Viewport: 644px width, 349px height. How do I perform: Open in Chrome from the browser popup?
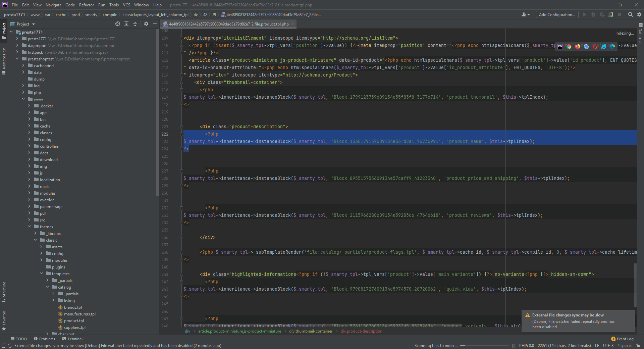(x=569, y=47)
